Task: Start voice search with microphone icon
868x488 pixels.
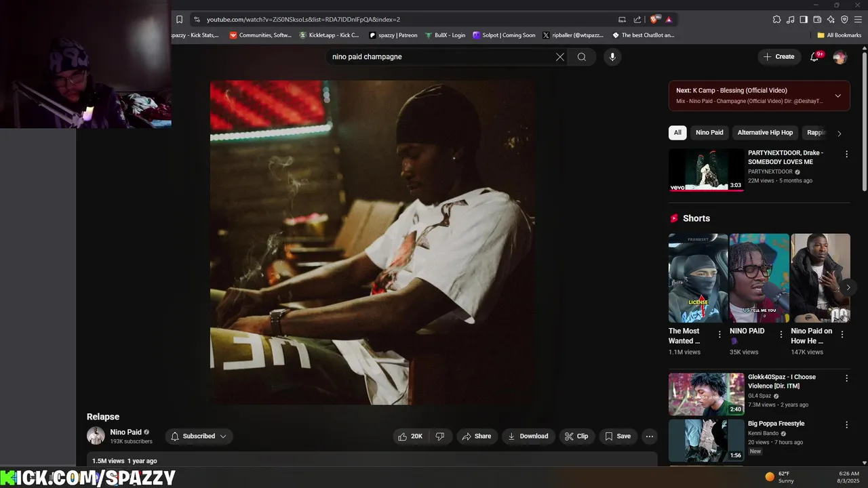Action: 612,57
